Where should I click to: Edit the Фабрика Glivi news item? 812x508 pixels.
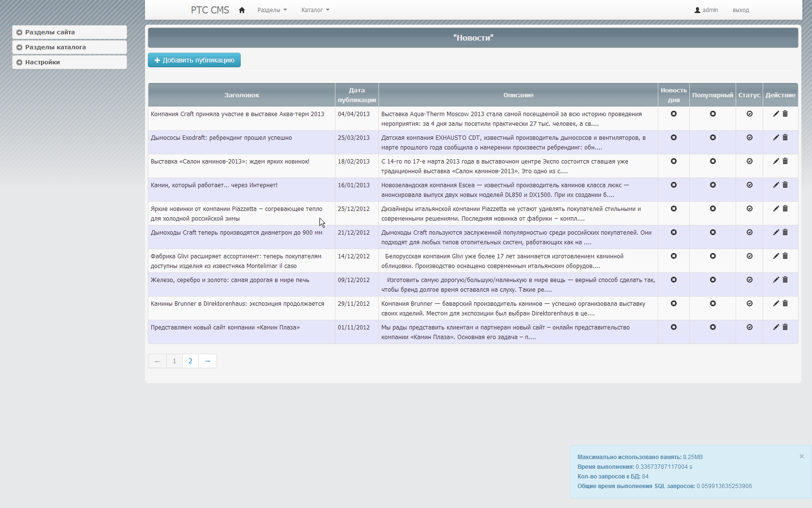point(776,256)
